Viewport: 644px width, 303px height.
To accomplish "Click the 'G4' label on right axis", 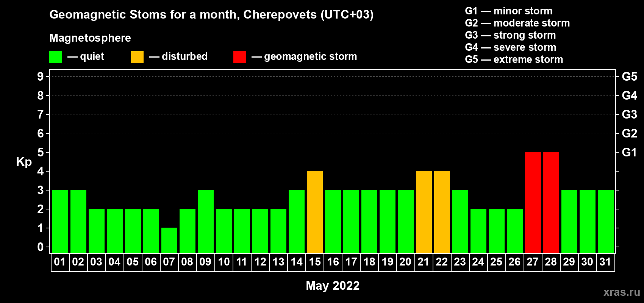I will click(x=630, y=95).
